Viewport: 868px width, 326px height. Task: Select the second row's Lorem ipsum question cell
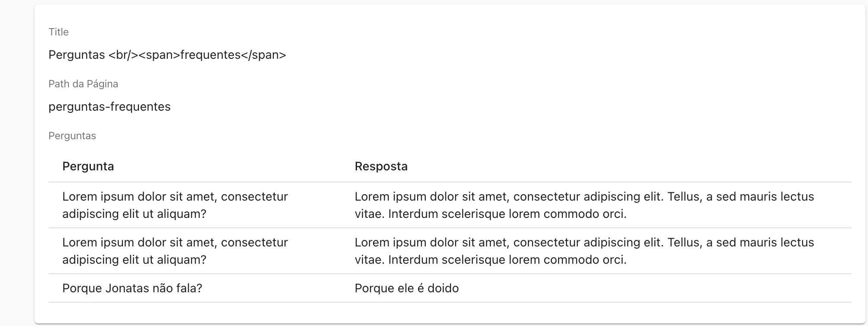(x=175, y=251)
